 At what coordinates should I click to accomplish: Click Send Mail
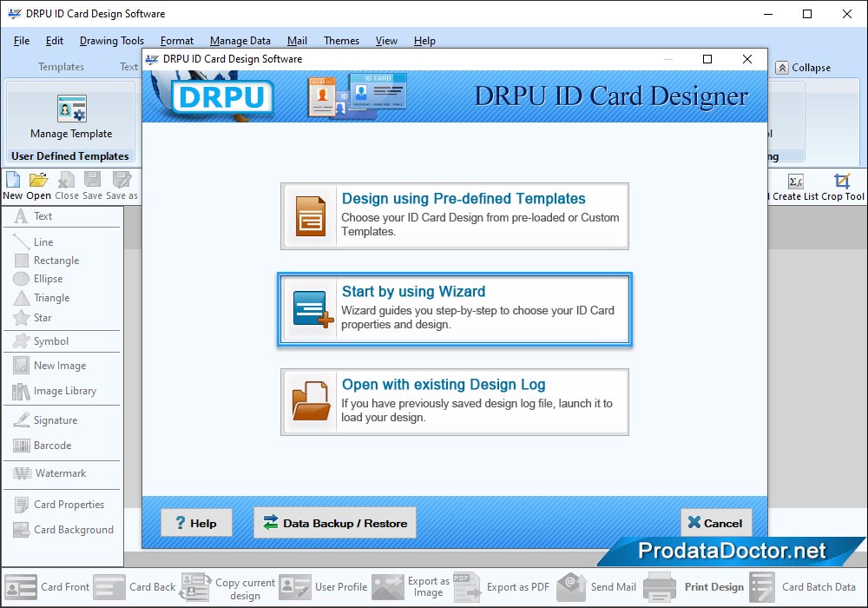pos(596,587)
